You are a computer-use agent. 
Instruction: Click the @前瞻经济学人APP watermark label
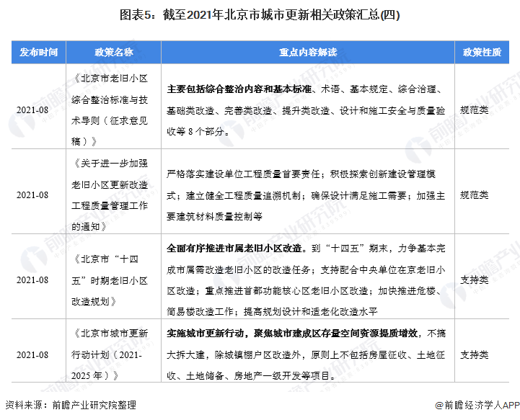[477, 405]
